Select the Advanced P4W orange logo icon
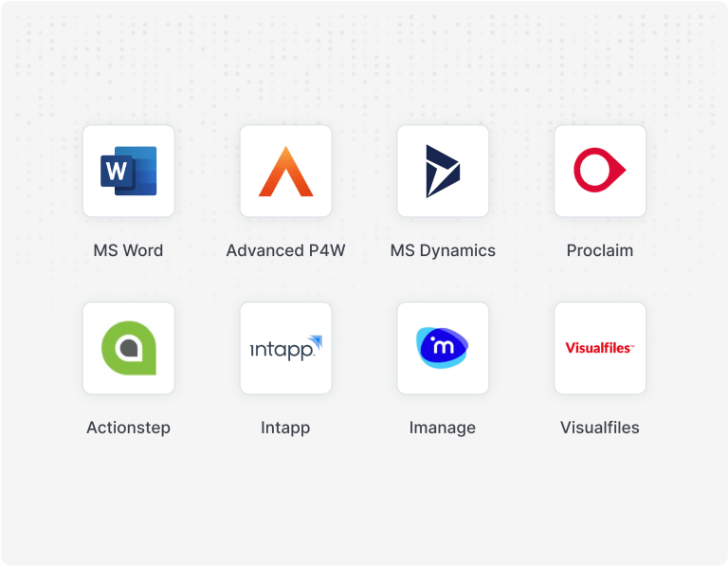728x566 pixels. [285, 172]
